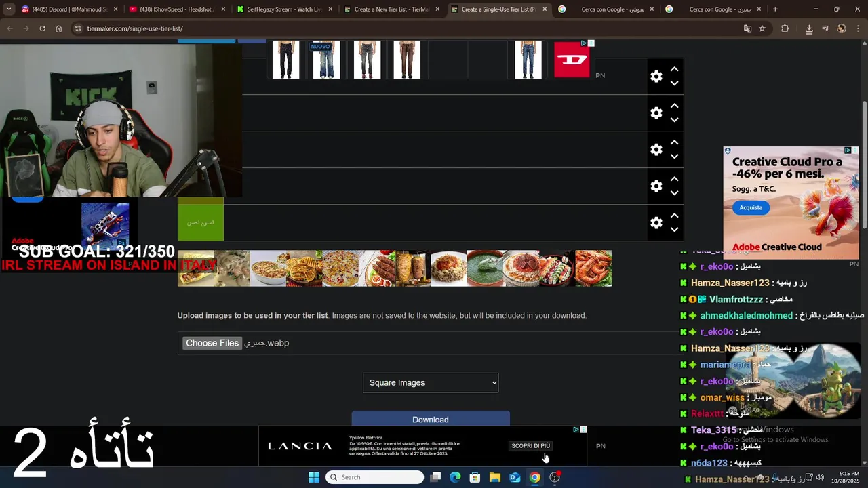View site information for tiermaker.com
The image size is (868, 488).
click(78, 28)
